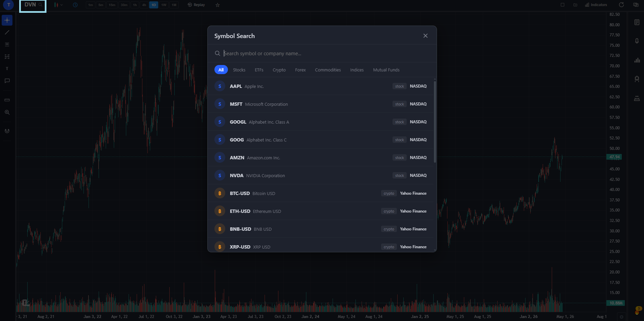Open the bar chart panel in right sidebar
This screenshot has height=321, width=644.
pos(637,60)
